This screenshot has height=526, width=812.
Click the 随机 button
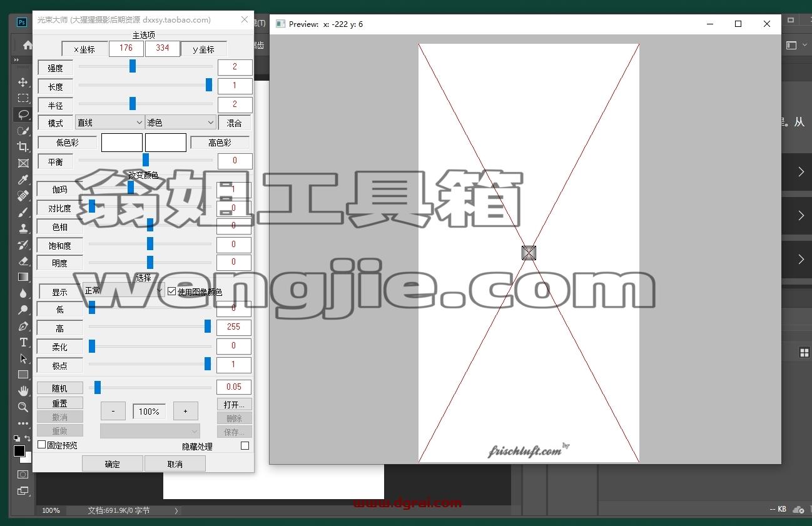[59, 388]
